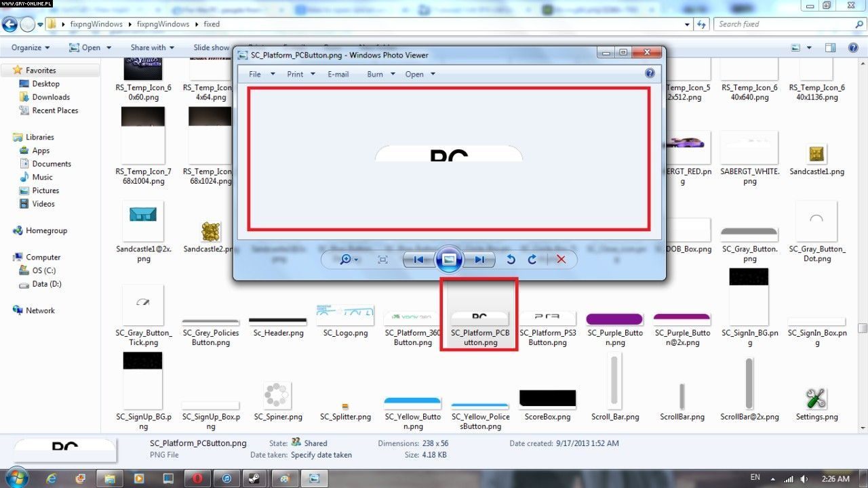Screen dimensions: 868x488
Task: Select Downloads in Favorites sidebar
Action: [51, 97]
